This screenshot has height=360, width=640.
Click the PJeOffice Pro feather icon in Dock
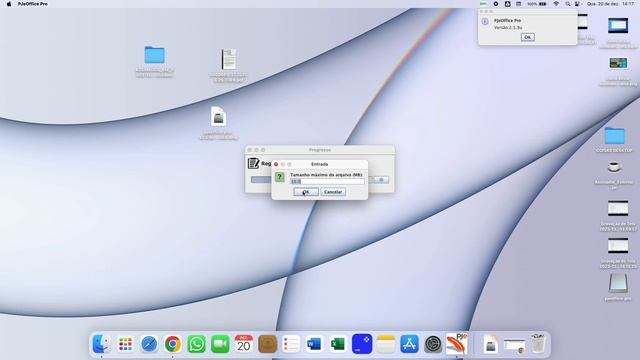(456, 344)
